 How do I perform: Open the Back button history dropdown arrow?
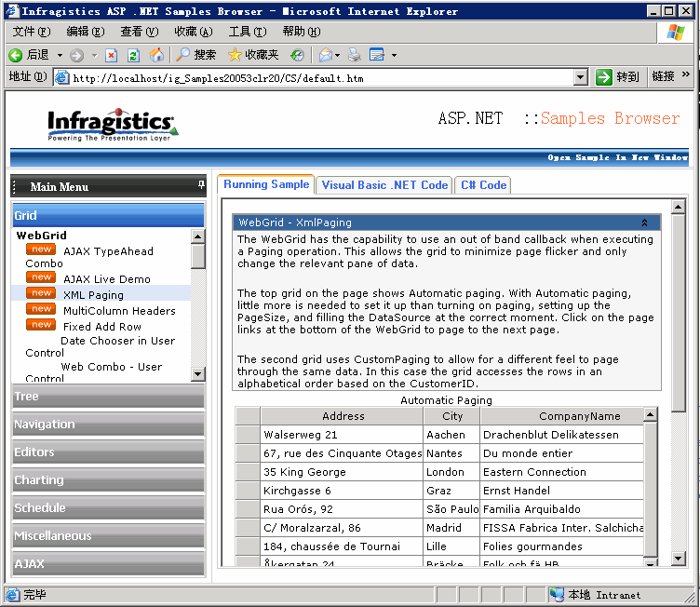click(x=60, y=55)
